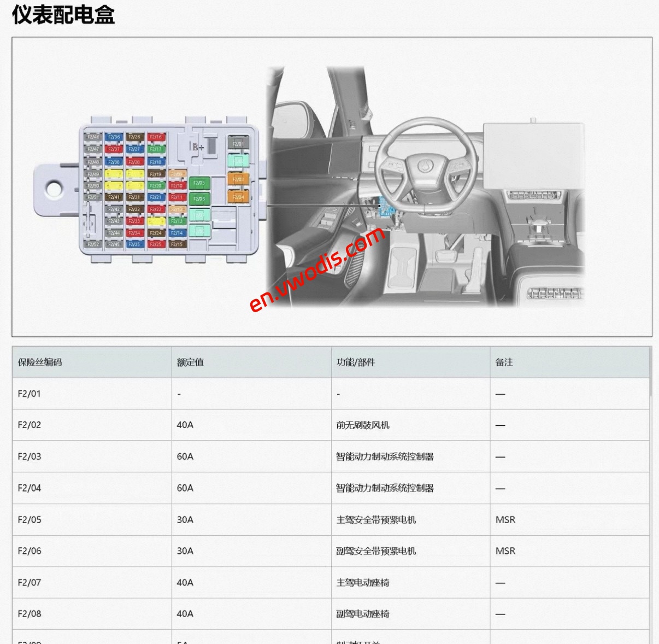Image resolution: width=659 pixels, height=644 pixels.
Task: Click the yellow fuse beside F2/49
Action: pos(114,174)
